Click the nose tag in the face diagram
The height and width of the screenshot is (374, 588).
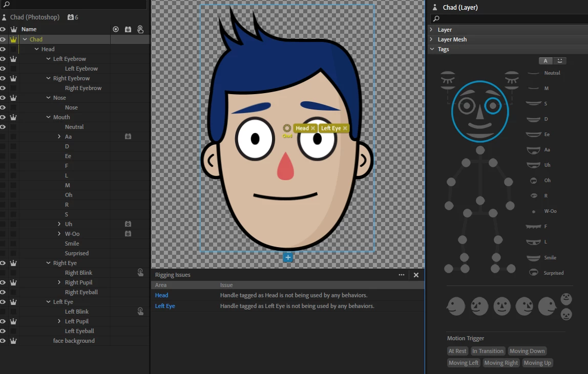(480, 112)
